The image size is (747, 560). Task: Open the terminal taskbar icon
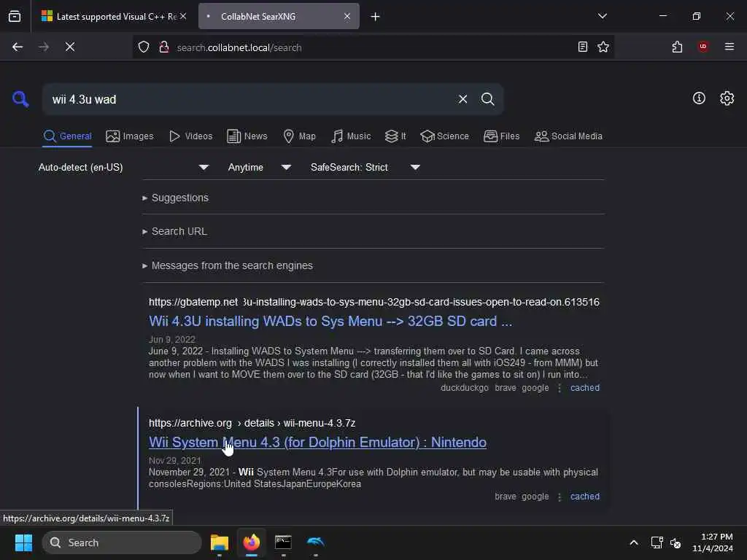coord(283,542)
